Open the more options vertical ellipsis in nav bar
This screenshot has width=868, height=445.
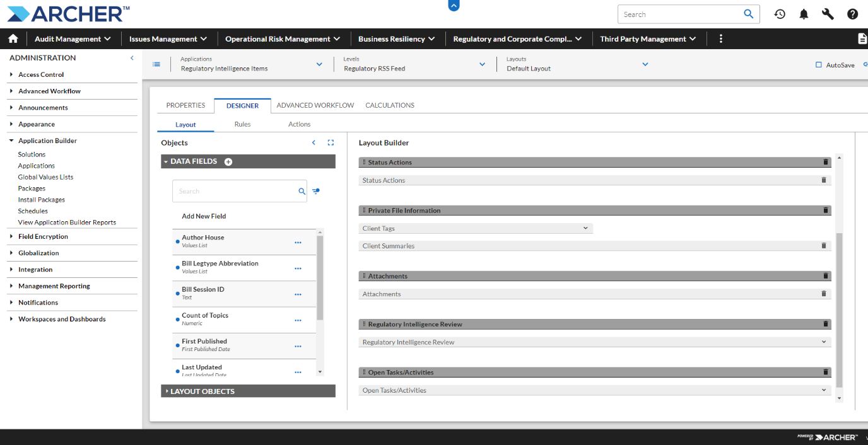(x=721, y=38)
